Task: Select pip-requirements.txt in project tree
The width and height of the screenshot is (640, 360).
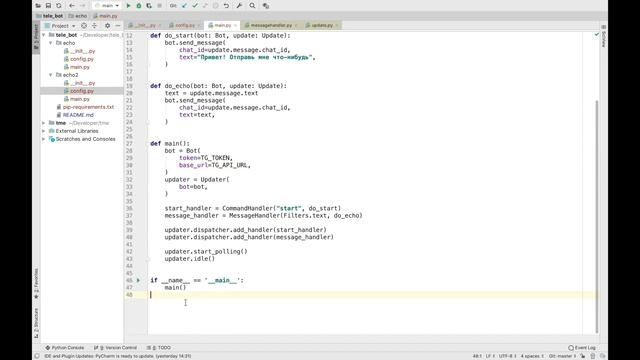Action: (x=88, y=107)
